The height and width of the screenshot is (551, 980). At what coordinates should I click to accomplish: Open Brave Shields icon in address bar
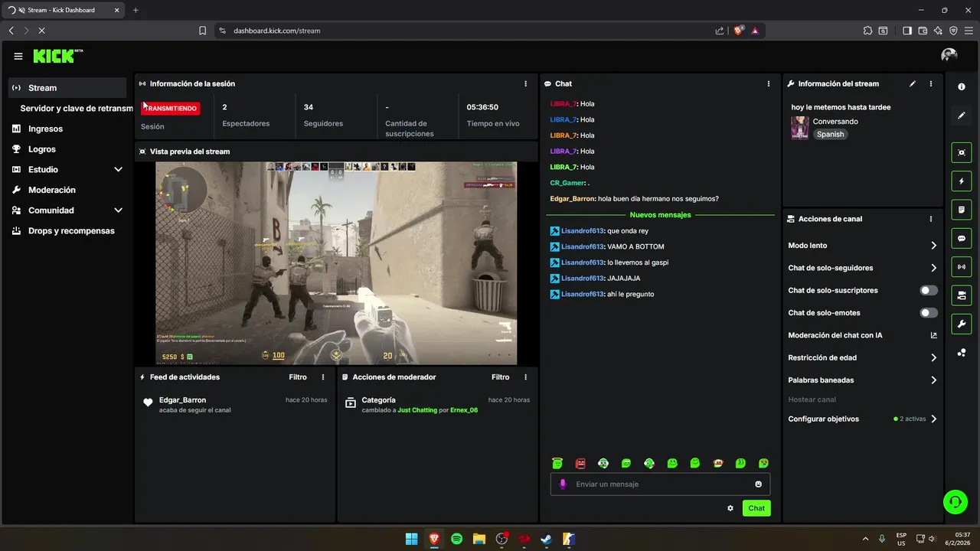pos(739,31)
